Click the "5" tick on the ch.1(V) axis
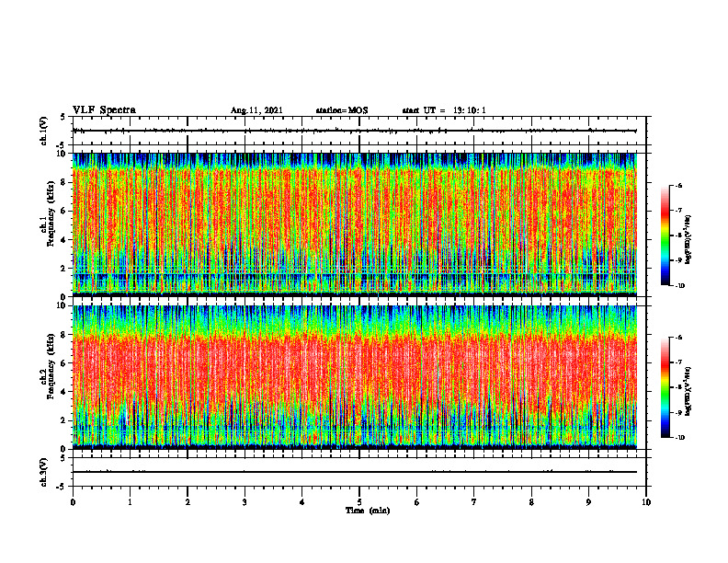This screenshot has height=563, width=728. coord(63,117)
